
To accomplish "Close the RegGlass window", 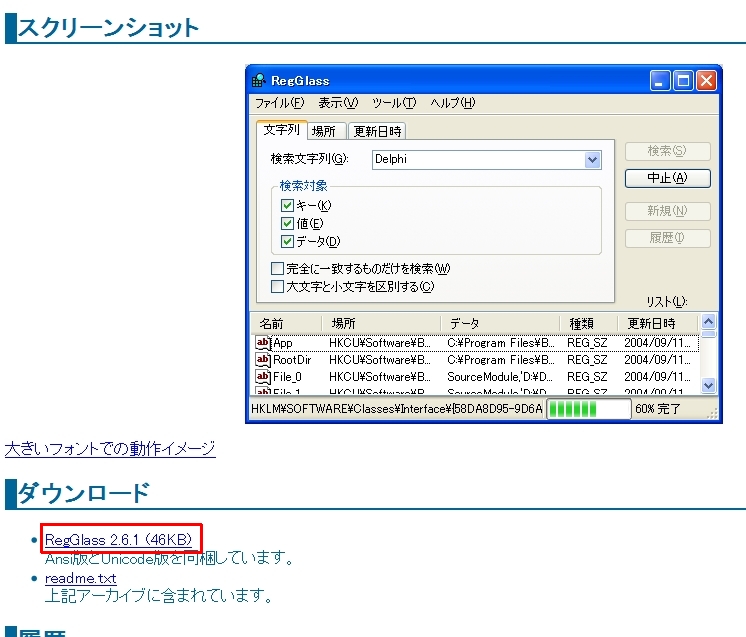I will pos(706,81).
